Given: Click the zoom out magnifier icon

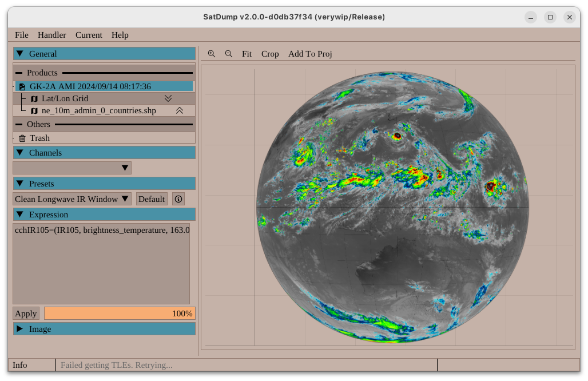Looking at the screenshot, I should (x=229, y=54).
